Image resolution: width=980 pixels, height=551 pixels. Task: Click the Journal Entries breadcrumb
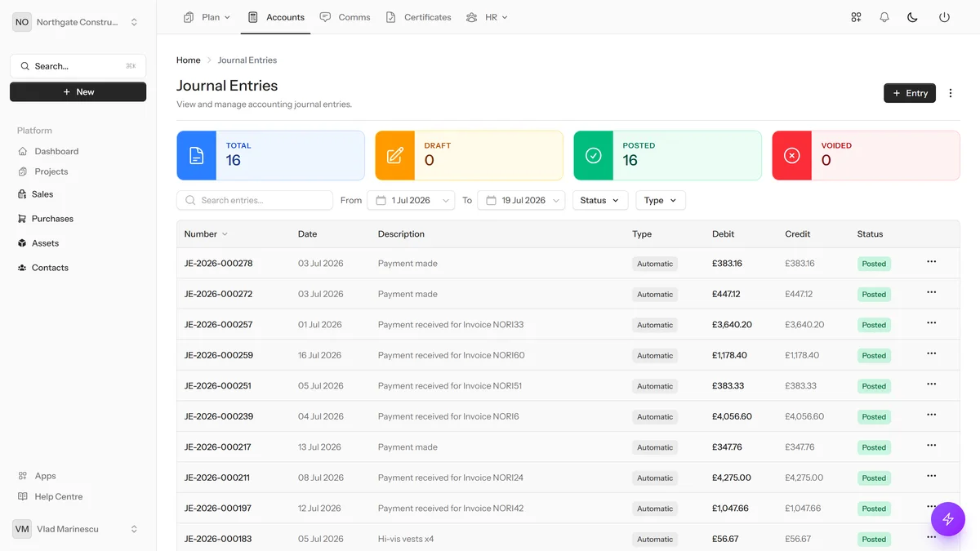(247, 60)
